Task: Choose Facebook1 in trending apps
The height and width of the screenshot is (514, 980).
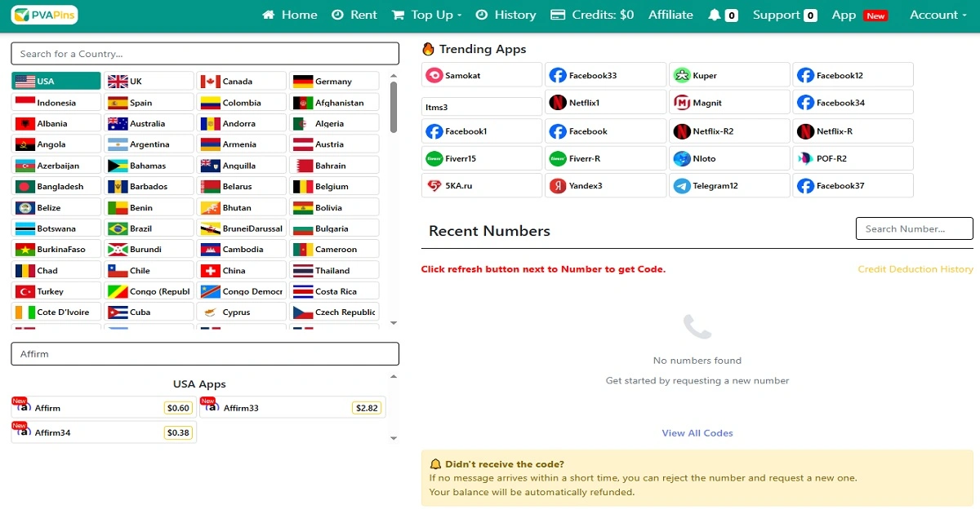Action: (x=482, y=131)
